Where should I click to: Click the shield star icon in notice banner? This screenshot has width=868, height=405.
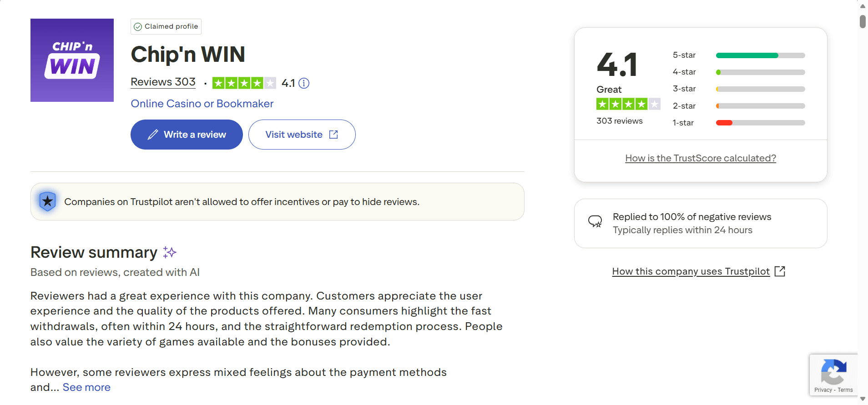pos(47,201)
